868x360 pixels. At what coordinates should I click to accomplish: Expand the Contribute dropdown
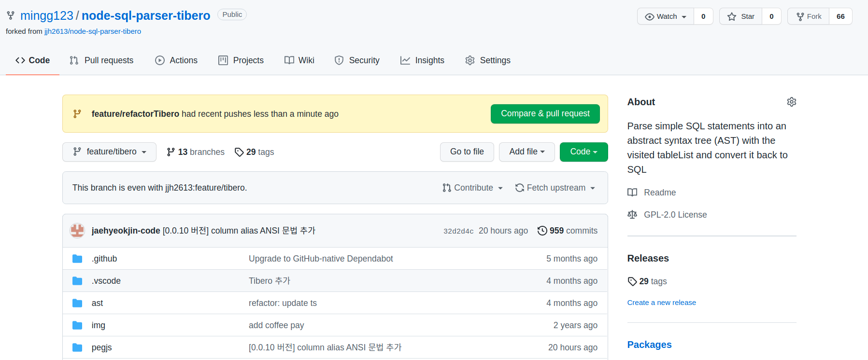coord(473,188)
